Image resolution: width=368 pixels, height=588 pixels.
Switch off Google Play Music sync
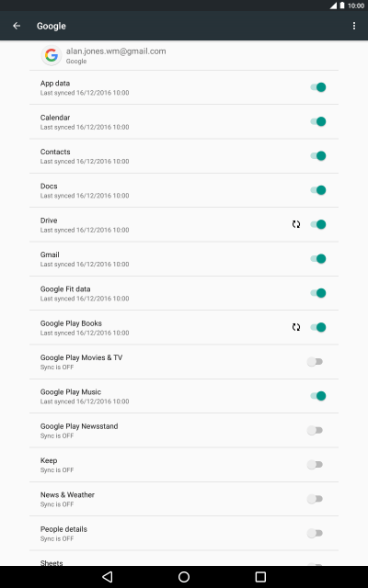tap(318, 396)
